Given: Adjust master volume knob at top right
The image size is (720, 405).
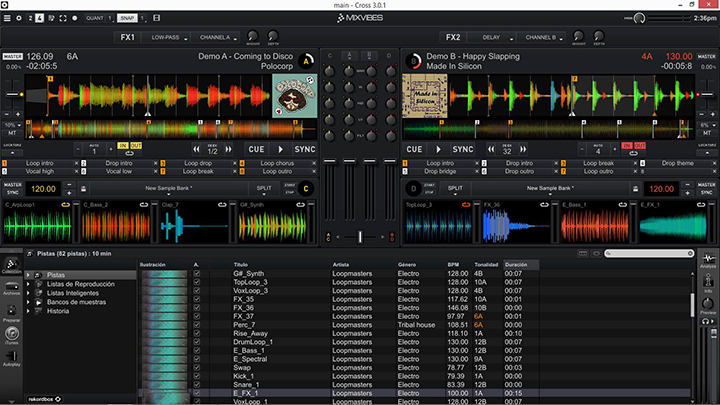Looking at the screenshot, I should coord(639,18).
